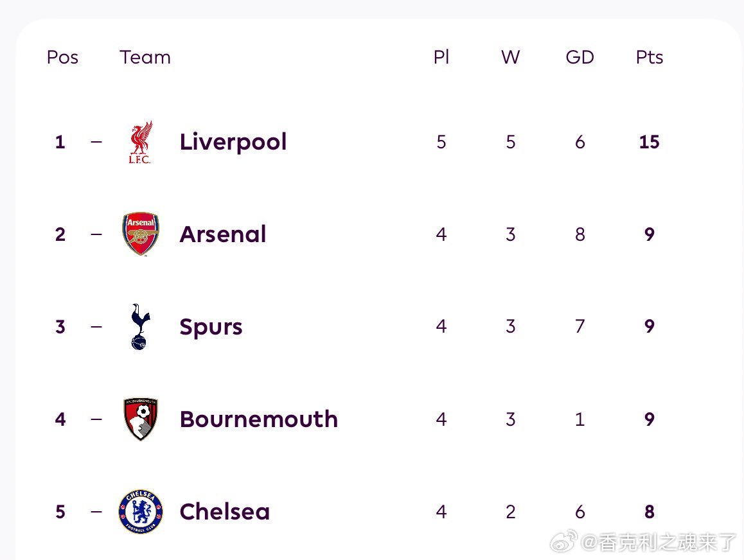The height and width of the screenshot is (560, 744).
Task: Click the Arsenal club badge
Action: tap(141, 234)
